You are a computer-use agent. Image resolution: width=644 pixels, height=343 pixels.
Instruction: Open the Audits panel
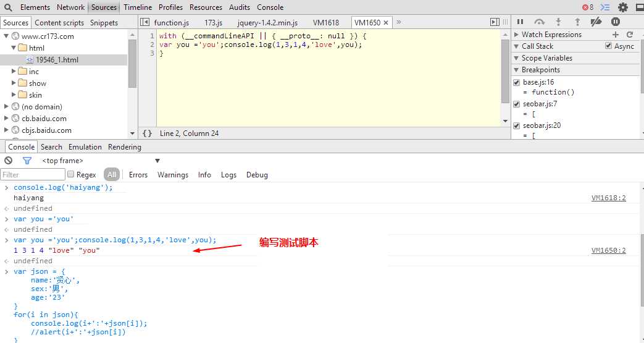coord(240,7)
